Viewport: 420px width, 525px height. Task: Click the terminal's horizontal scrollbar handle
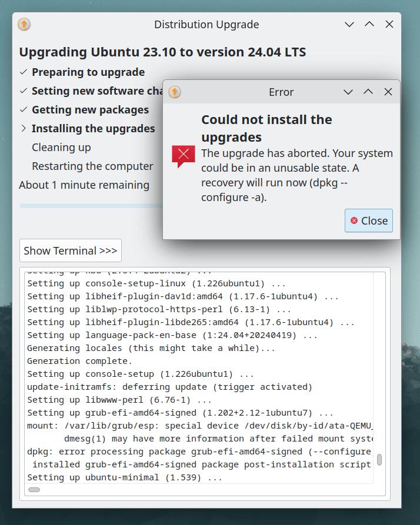[34, 489]
